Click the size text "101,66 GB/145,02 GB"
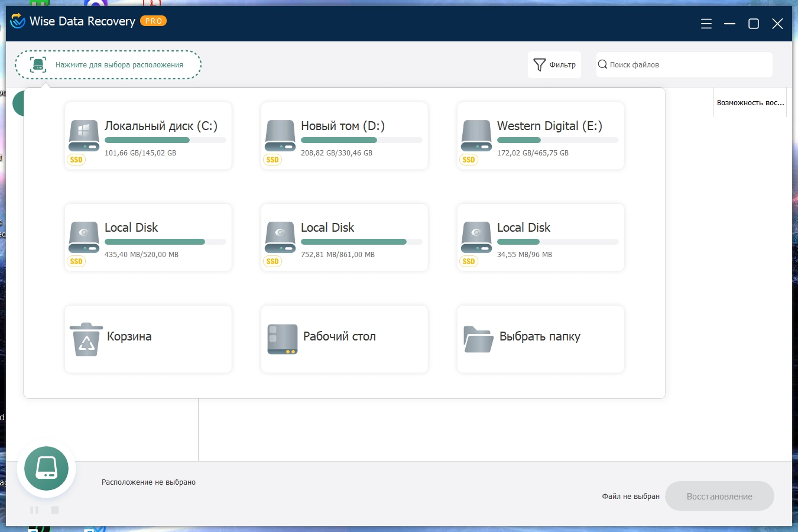Image resolution: width=798 pixels, height=532 pixels. click(140, 153)
